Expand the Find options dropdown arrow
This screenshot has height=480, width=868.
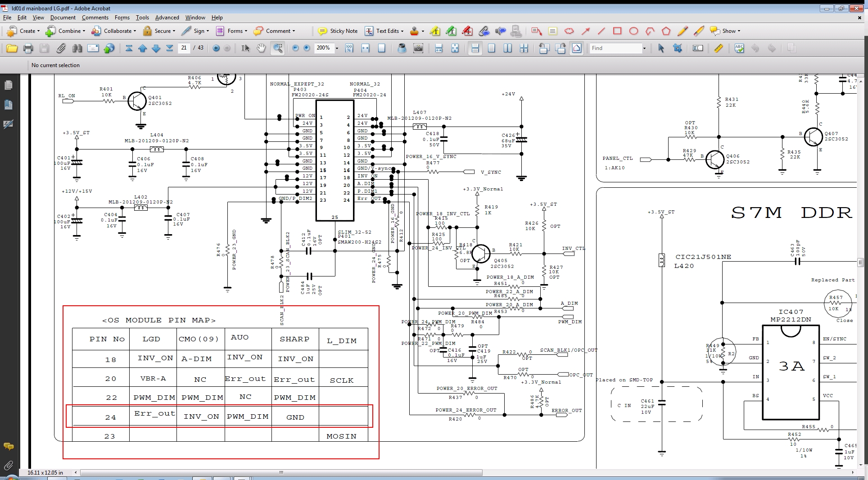644,48
